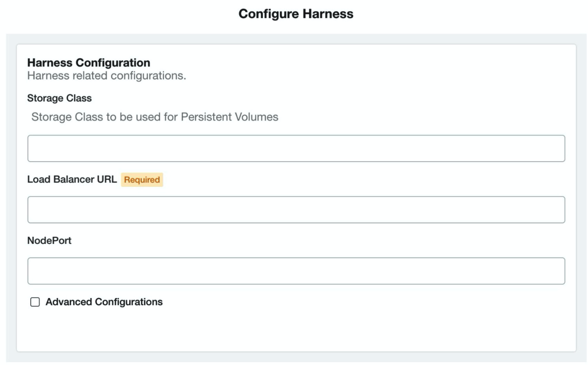Enable the Advanced Configurations checkbox
The image size is (588, 365).
(x=35, y=302)
